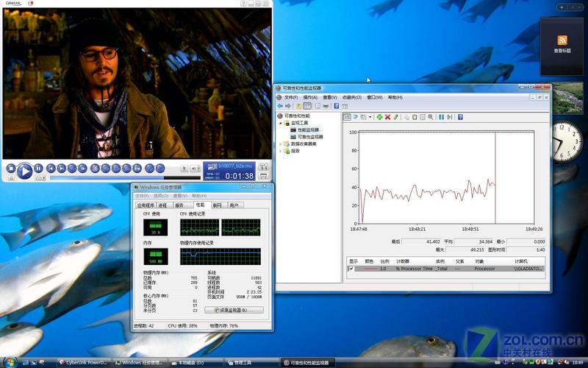588x368 pixels.
Task: Open the change graph type dropdown arrow
Action: click(370, 117)
